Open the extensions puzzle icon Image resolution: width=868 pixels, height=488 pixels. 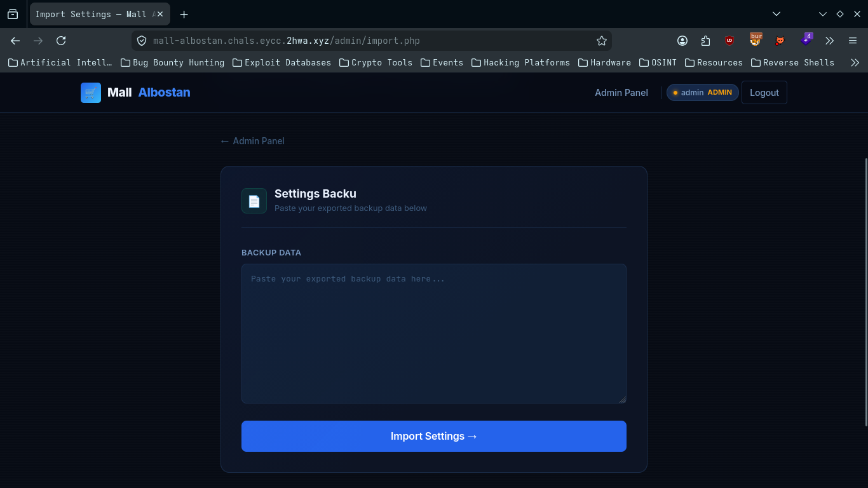tap(705, 41)
